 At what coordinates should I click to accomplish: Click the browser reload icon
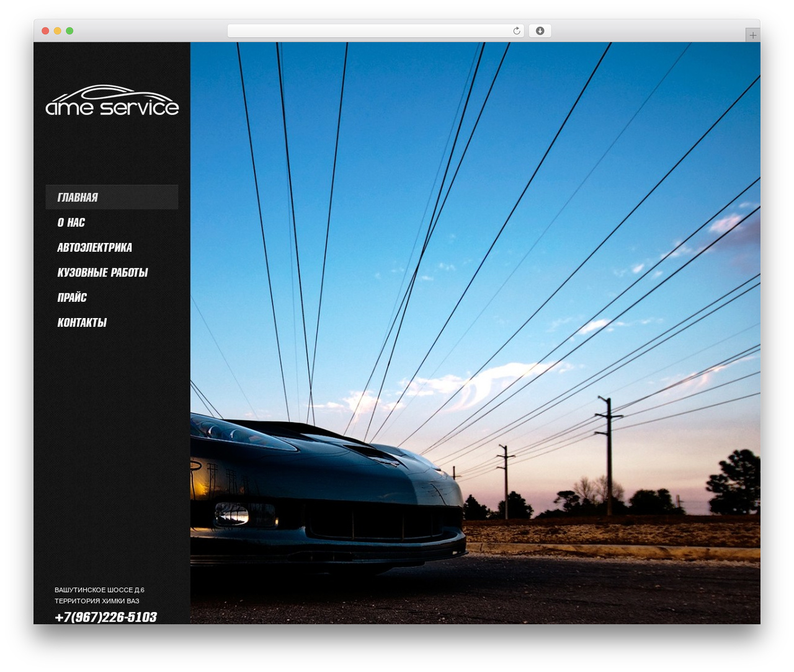point(516,31)
